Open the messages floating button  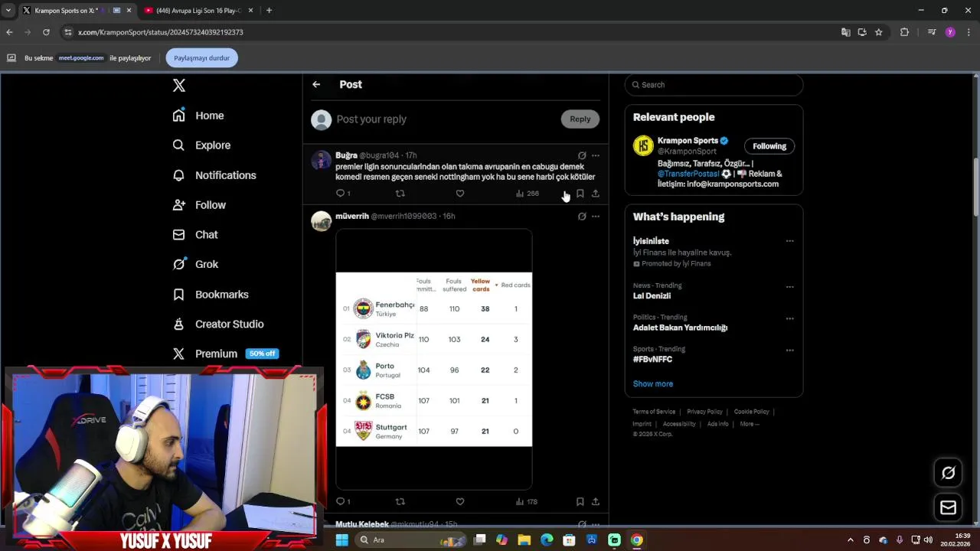click(948, 507)
